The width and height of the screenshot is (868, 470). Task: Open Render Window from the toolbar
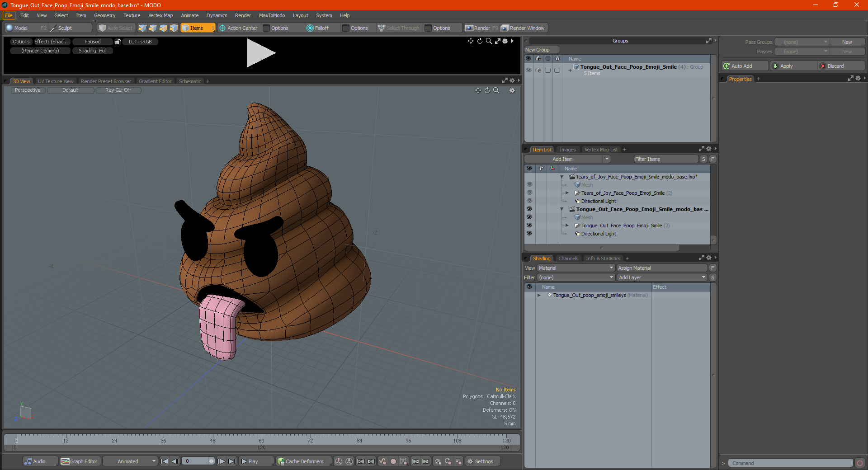[x=524, y=28]
